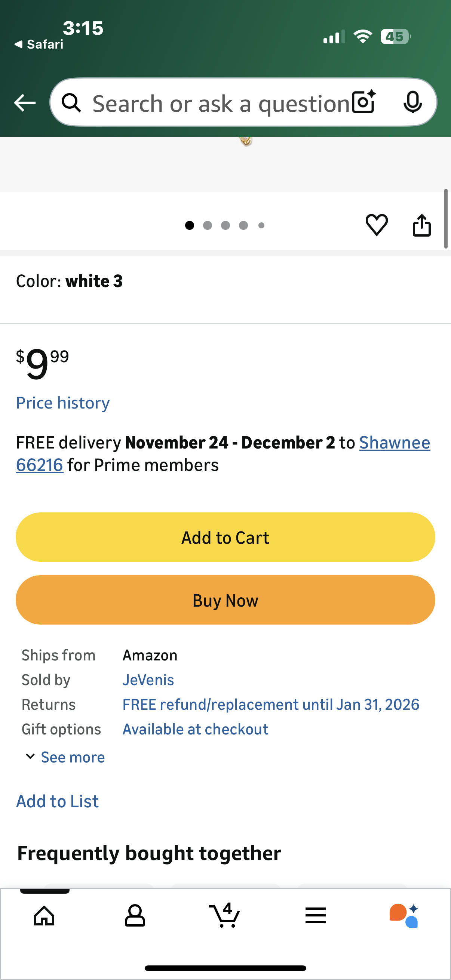
Task: Select the third image carousel dot
Action: tap(225, 226)
